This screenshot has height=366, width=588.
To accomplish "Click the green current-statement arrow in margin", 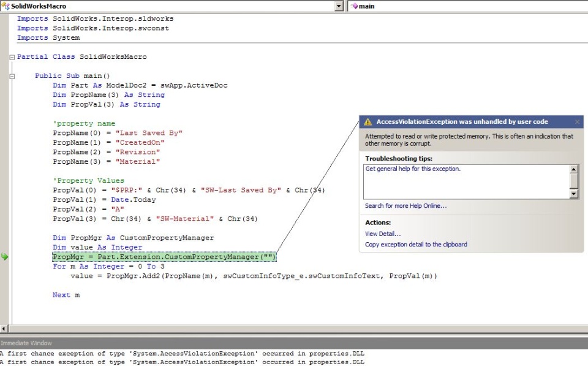I will point(4,257).
